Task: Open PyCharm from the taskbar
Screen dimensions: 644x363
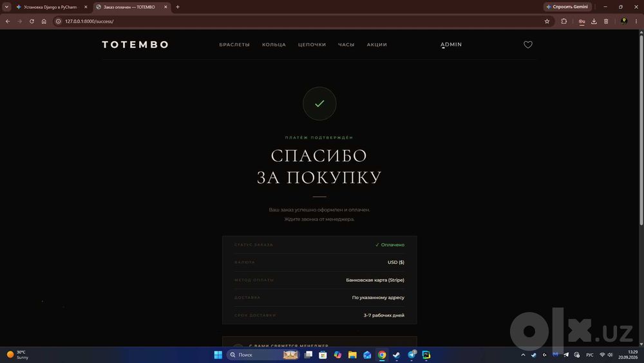Action: (426, 355)
